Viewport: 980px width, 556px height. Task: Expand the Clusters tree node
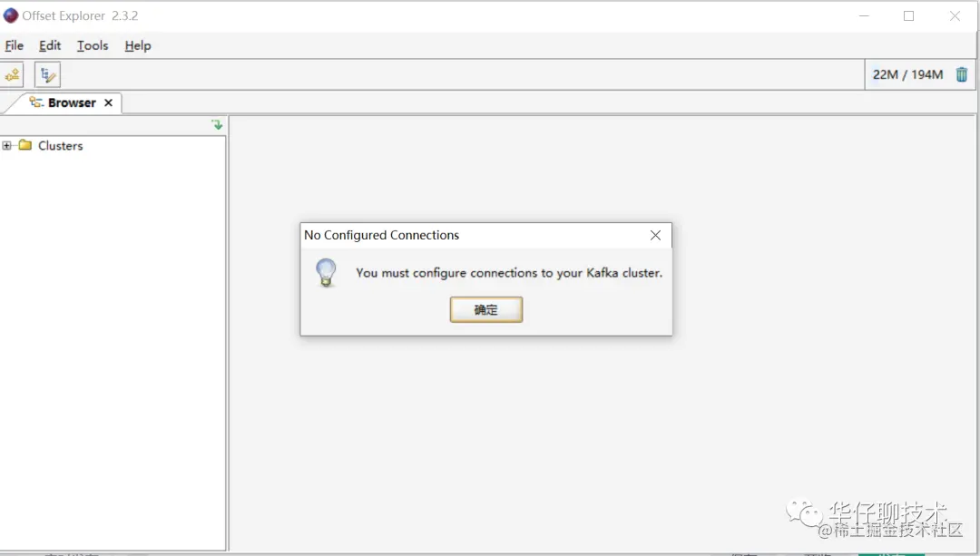click(x=7, y=145)
